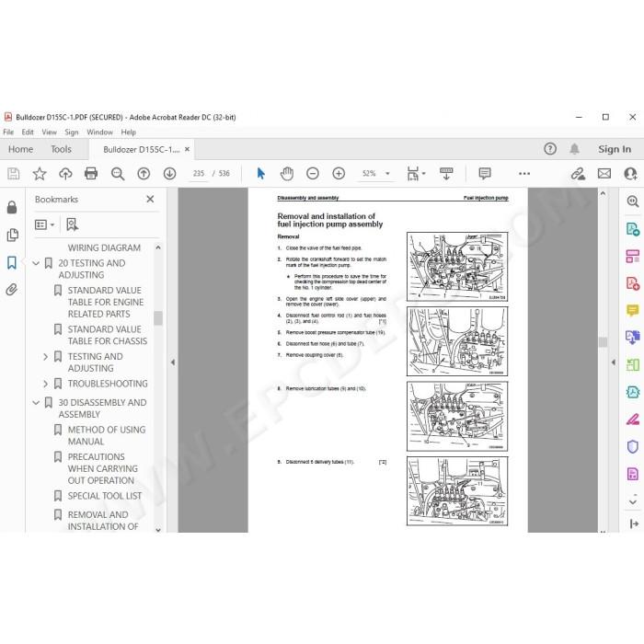
Task: Open the SPECIAL TOOL LIST bookmark
Action: [x=105, y=496]
